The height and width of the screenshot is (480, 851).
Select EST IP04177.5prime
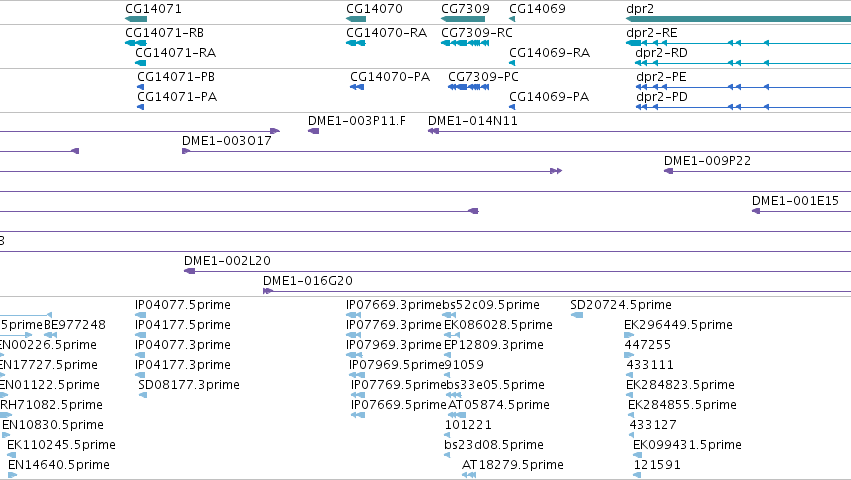point(183,325)
